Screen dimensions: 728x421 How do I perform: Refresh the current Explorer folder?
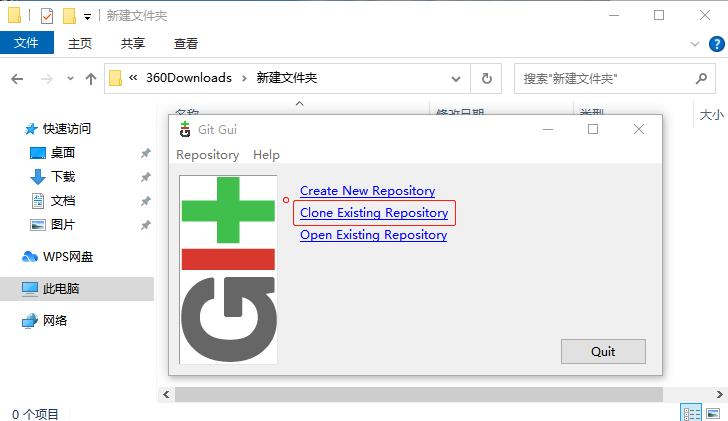click(487, 78)
